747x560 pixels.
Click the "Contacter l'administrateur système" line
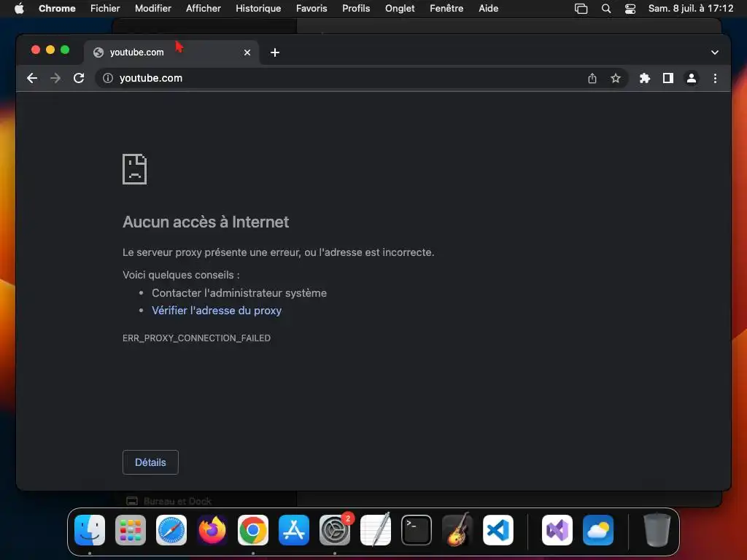(x=239, y=293)
